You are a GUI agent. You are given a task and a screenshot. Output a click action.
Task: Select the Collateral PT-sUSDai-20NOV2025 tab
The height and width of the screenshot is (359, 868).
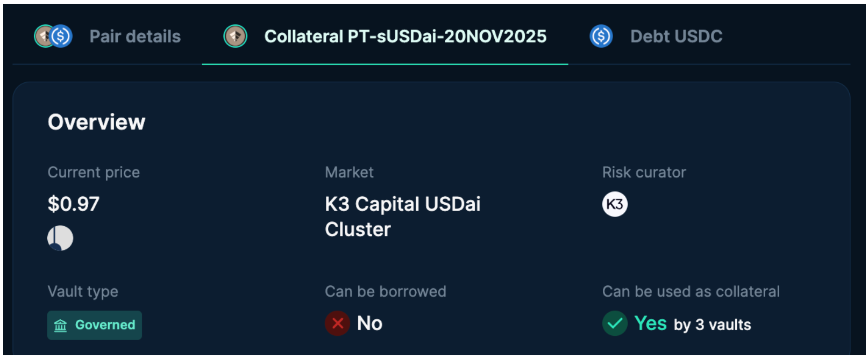coord(405,37)
